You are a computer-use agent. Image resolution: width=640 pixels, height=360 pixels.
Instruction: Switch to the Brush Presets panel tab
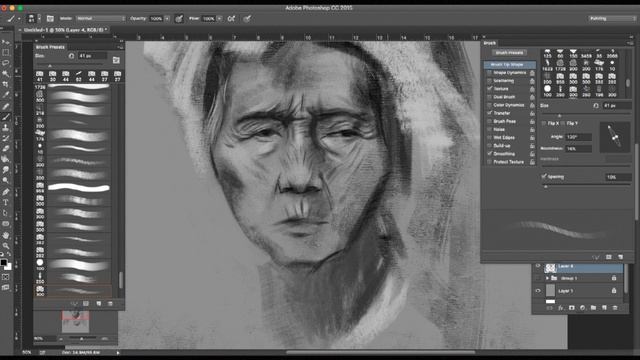pyautogui.click(x=50, y=47)
